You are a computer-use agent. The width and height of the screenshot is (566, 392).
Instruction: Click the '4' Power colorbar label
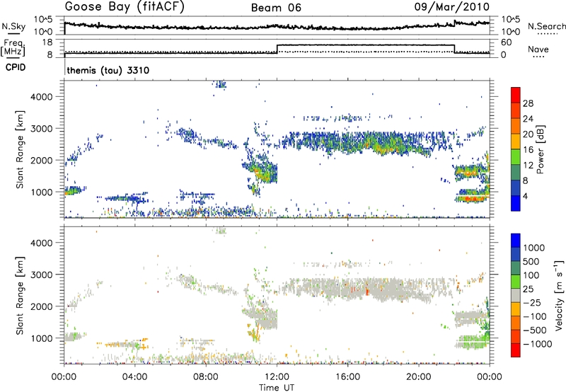click(x=526, y=196)
